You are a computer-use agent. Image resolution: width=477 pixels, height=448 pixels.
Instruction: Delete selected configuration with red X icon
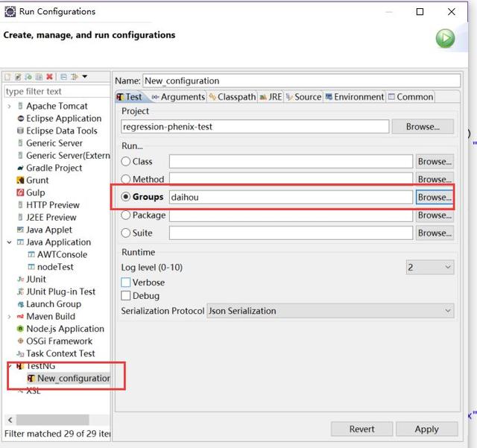pyautogui.click(x=49, y=77)
